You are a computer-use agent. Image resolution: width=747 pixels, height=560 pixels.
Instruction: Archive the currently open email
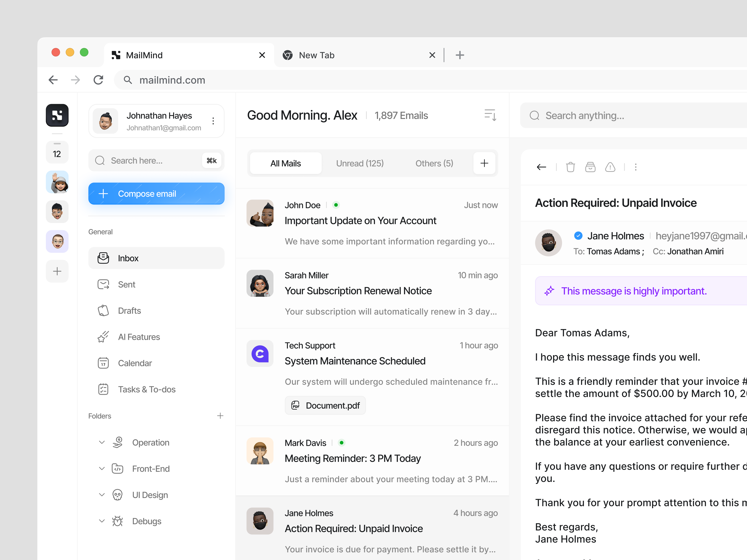click(590, 167)
